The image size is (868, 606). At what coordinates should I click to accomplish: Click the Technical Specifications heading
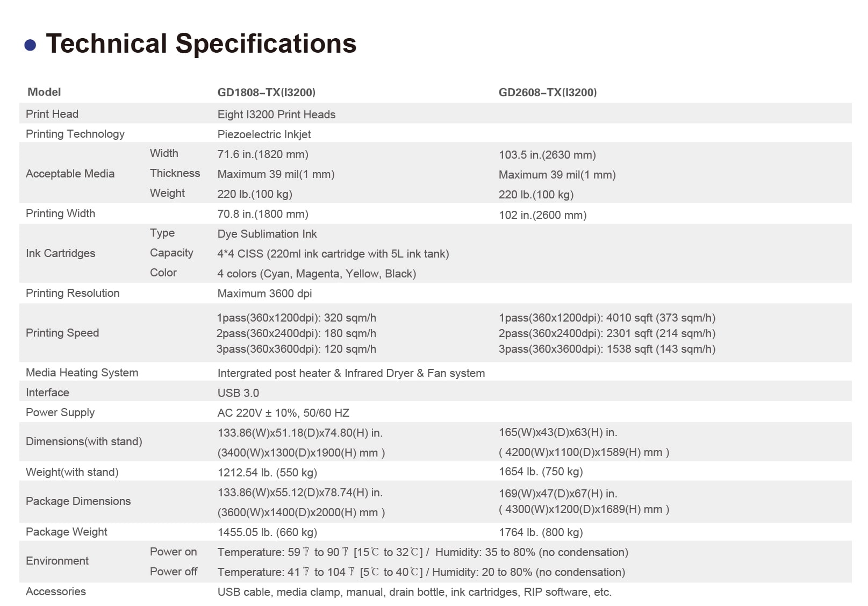coord(201,44)
